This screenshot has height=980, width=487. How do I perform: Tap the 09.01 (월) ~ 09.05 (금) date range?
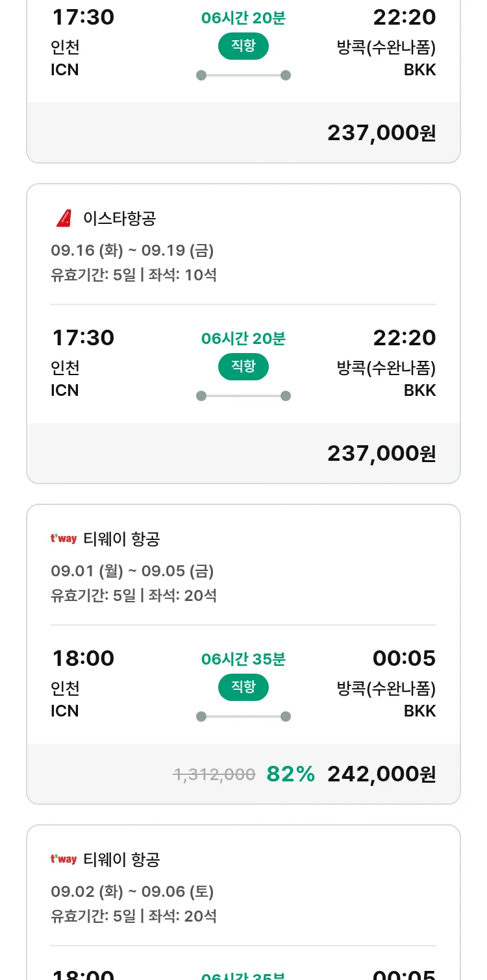pos(132,571)
